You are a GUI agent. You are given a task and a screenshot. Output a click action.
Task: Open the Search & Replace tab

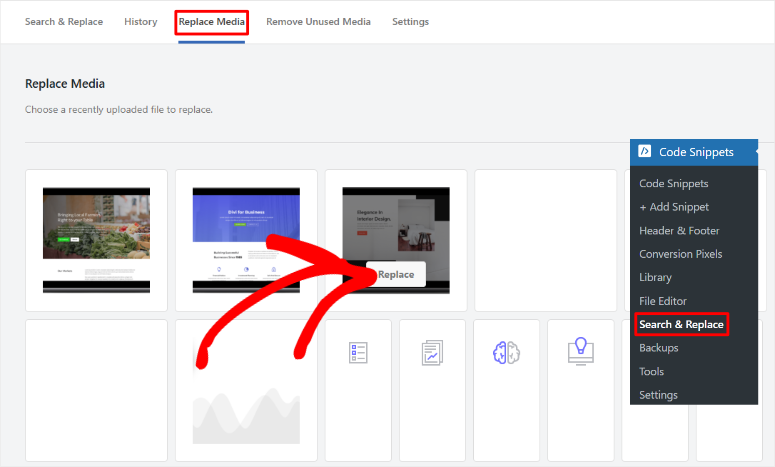tap(64, 22)
